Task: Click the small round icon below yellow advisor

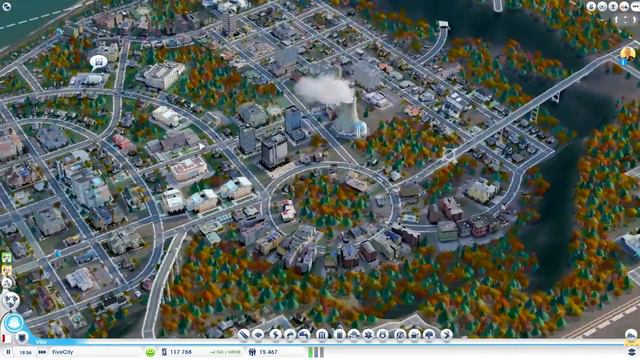Action: point(7,283)
